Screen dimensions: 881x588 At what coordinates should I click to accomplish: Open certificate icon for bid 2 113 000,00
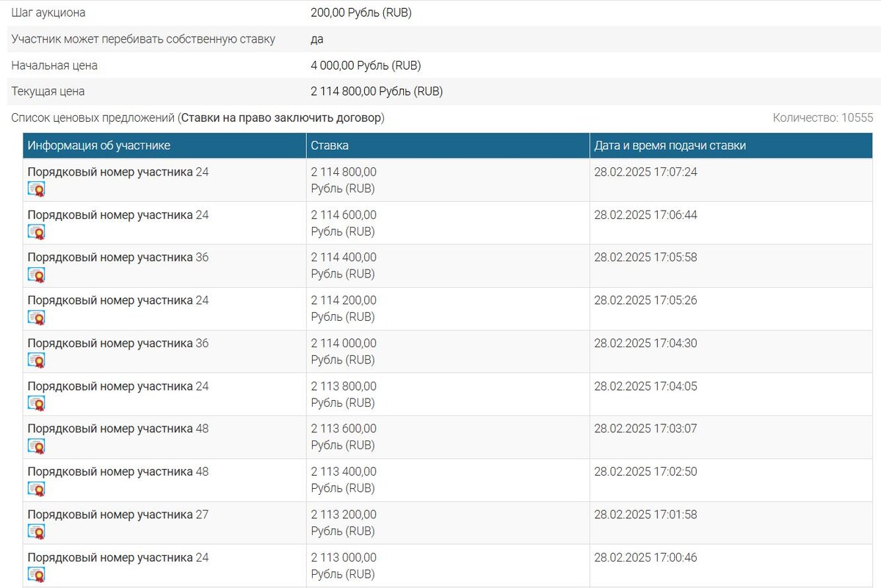pyautogui.click(x=36, y=574)
